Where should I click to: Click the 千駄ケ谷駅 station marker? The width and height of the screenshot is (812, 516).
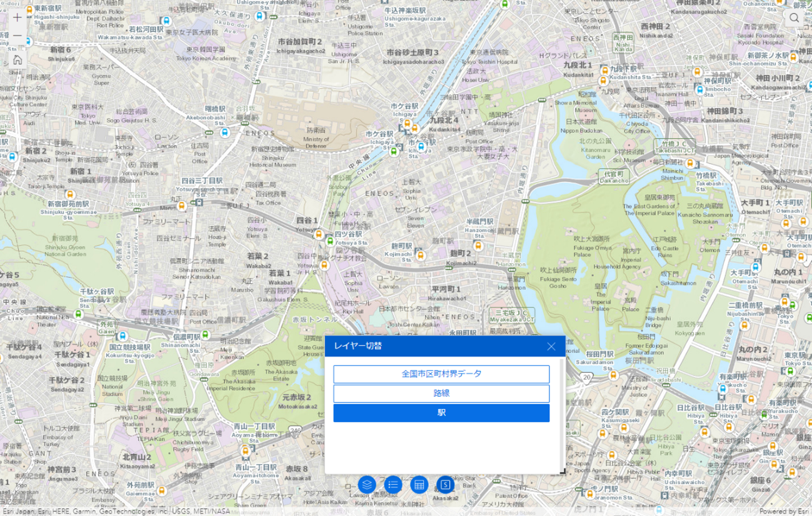point(79,314)
